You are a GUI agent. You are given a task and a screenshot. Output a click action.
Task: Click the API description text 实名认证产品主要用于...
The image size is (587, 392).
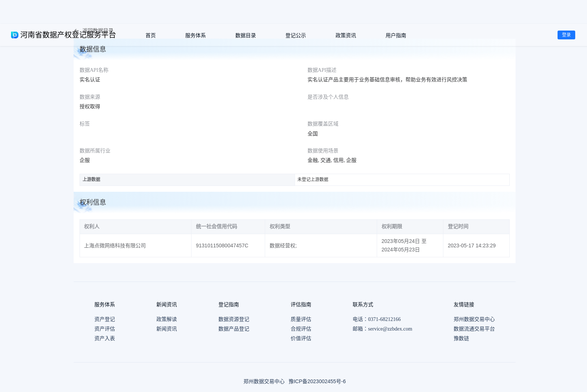387,80
